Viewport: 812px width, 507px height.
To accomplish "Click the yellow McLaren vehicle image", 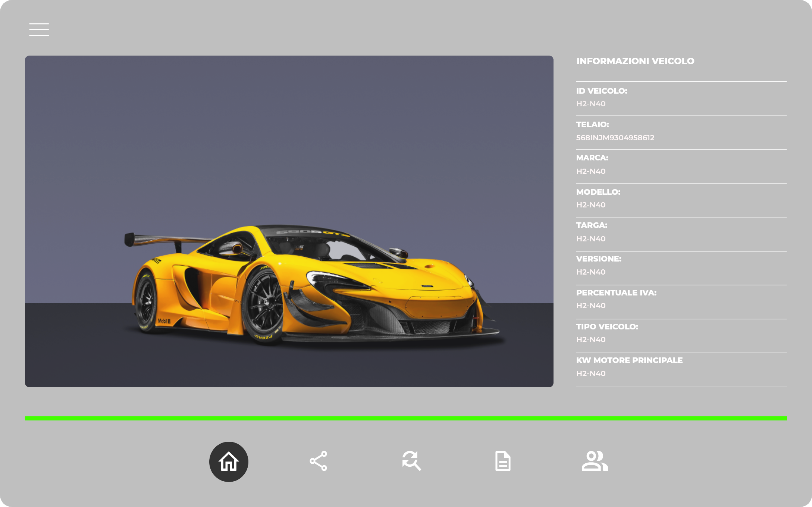I will [289, 221].
